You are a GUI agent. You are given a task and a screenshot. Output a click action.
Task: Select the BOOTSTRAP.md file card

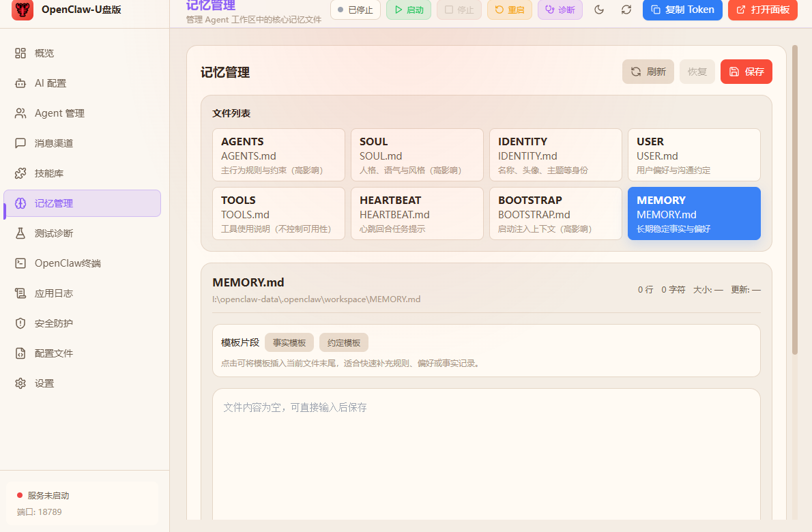(555, 213)
